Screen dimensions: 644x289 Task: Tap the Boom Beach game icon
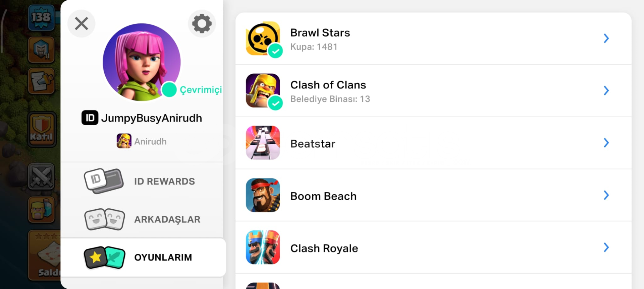pyautogui.click(x=263, y=195)
